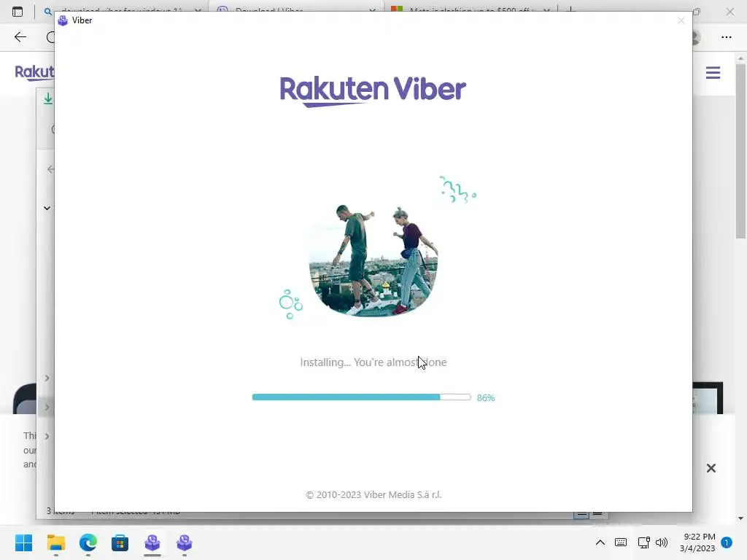Click the installer photo illustration

(x=373, y=260)
